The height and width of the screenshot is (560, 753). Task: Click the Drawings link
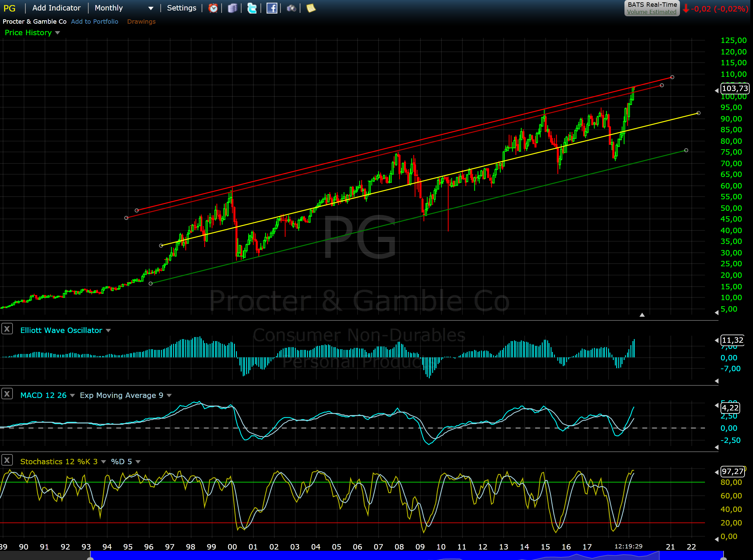[141, 22]
